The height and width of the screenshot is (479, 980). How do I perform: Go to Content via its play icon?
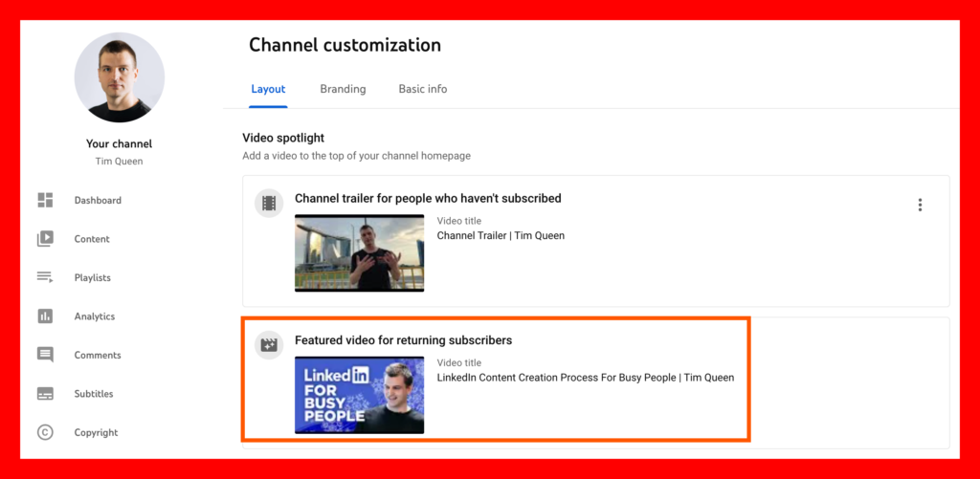point(45,239)
